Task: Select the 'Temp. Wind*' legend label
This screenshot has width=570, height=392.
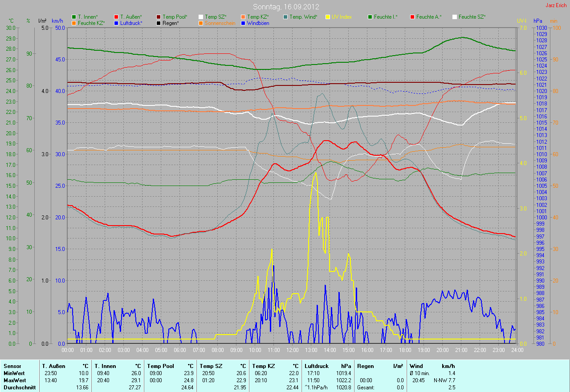Action: 303,17
